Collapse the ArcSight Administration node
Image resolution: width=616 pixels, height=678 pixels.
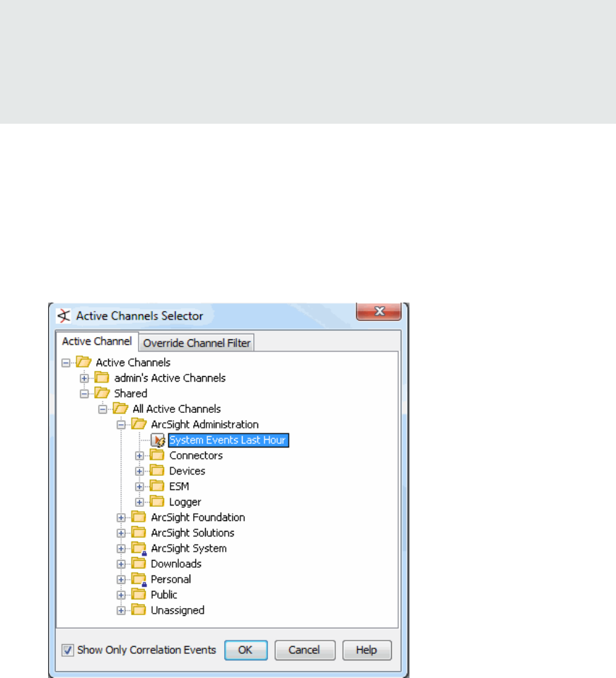pyautogui.click(x=121, y=425)
